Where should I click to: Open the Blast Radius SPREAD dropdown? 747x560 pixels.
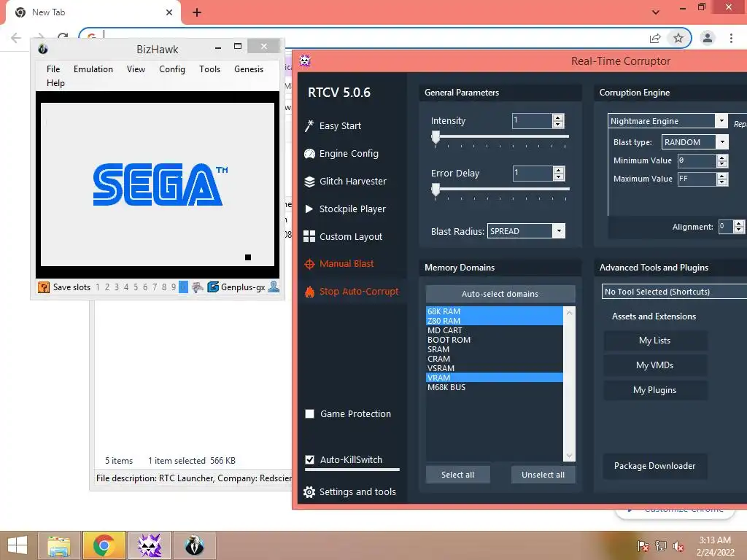(559, 231)
